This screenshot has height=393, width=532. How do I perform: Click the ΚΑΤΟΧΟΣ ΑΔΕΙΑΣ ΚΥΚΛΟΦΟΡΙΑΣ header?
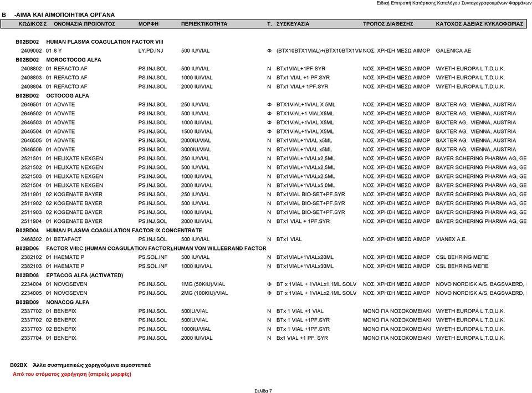coord(479,24)
